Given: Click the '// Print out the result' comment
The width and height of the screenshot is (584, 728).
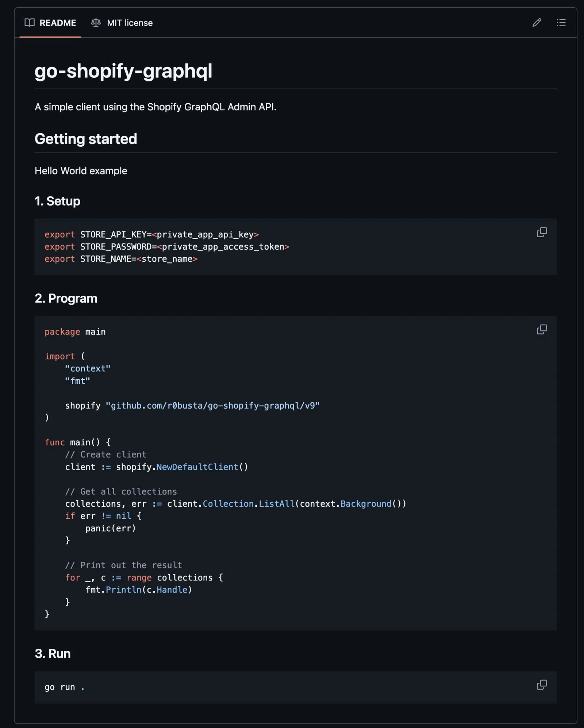Looking at the screenshot, I should coord(124,565).
